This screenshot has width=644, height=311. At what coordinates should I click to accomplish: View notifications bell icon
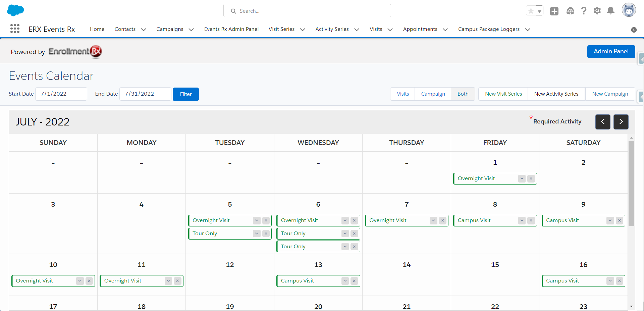click(611, 11)
